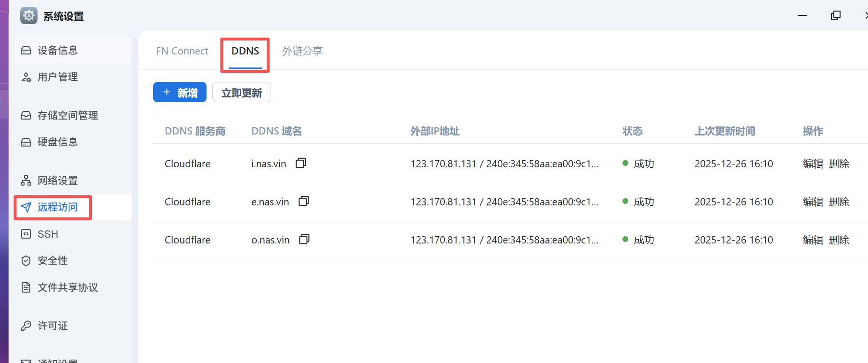Click the 安全性 shield icon
Screen dimensions: 868x363
(26, 261)
